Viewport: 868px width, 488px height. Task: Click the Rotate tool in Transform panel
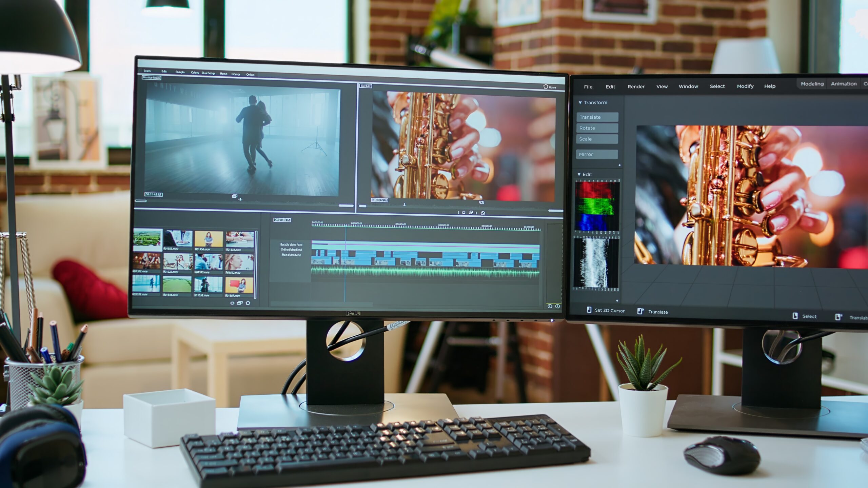[x=597, y=128]
